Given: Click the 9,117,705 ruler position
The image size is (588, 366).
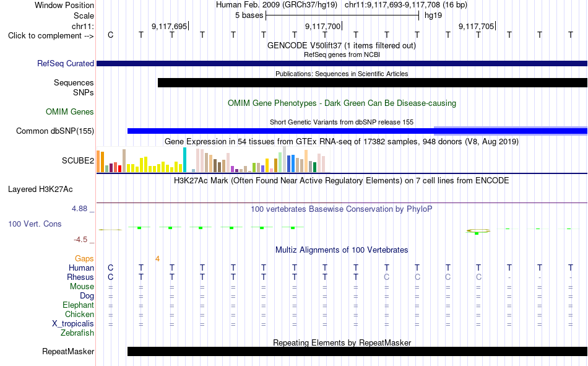Looking at the screenshot, I should (x=476, y=26).
